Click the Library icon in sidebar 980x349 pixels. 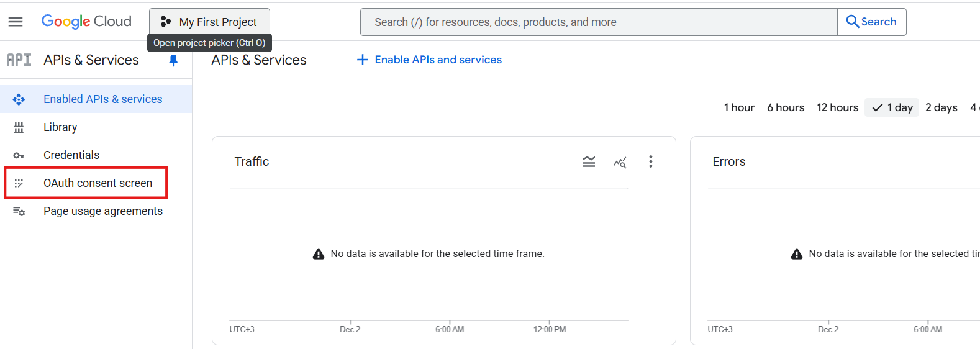coord(19,127)
